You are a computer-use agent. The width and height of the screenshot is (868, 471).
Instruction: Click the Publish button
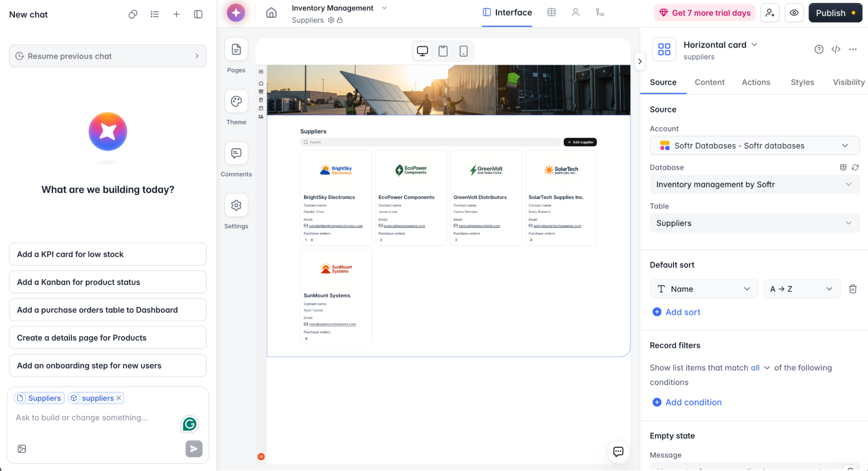click(835, 13)
